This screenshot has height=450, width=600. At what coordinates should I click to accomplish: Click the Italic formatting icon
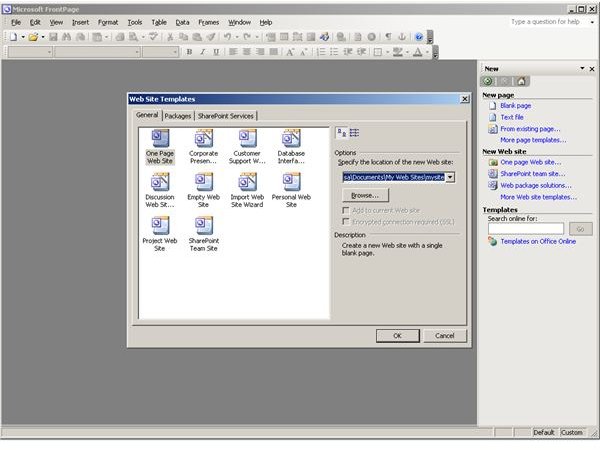coord(202,52)
